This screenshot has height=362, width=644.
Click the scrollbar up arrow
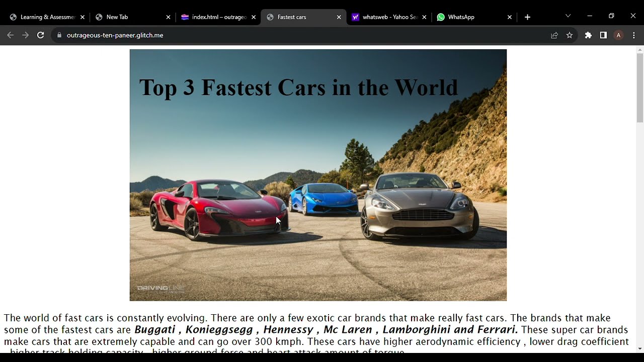[640, 49]
